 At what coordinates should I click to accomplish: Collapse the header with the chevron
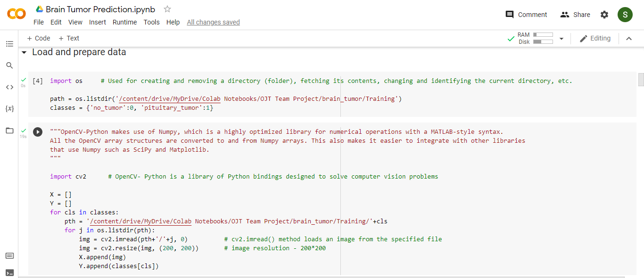pos(628,39)
